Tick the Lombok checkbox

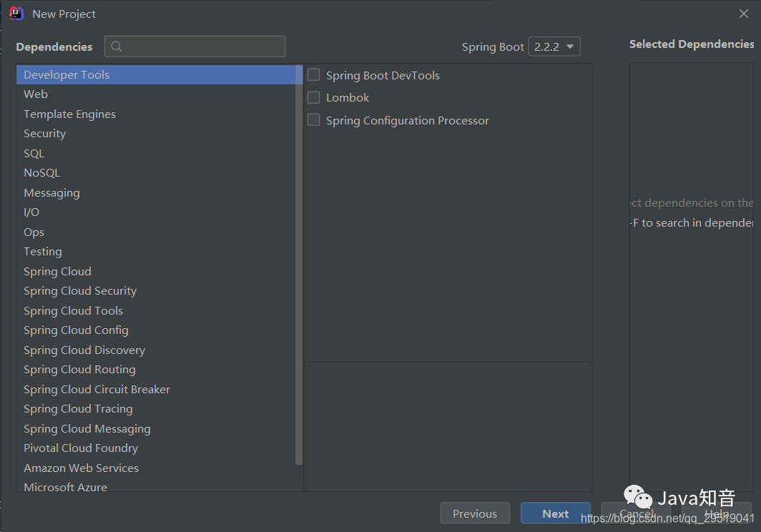point(314,97)
